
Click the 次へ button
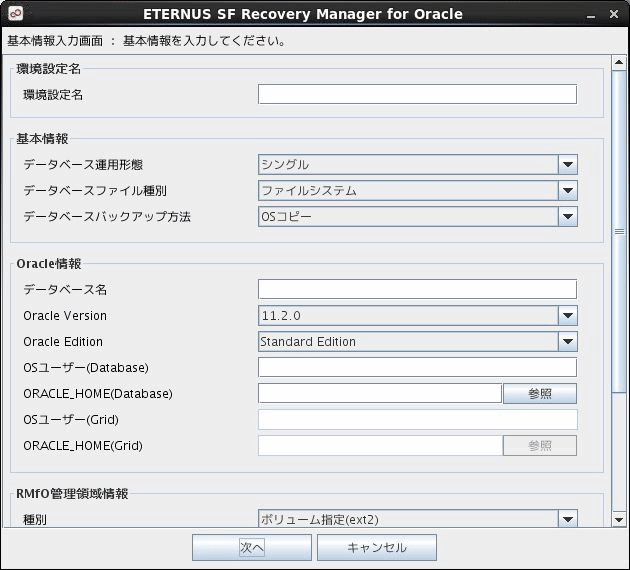pos(252,547)
